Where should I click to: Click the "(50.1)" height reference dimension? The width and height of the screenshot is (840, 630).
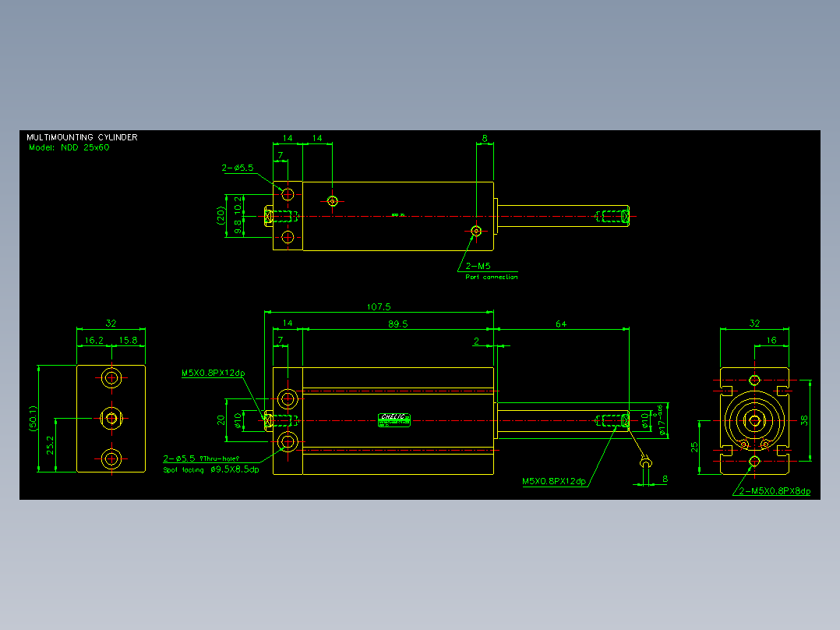(34, 419)
